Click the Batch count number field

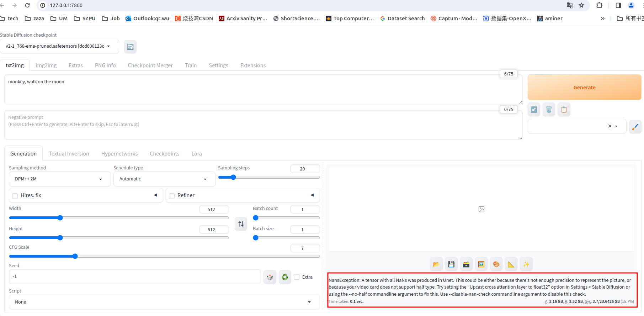click(x=305, y=209)
